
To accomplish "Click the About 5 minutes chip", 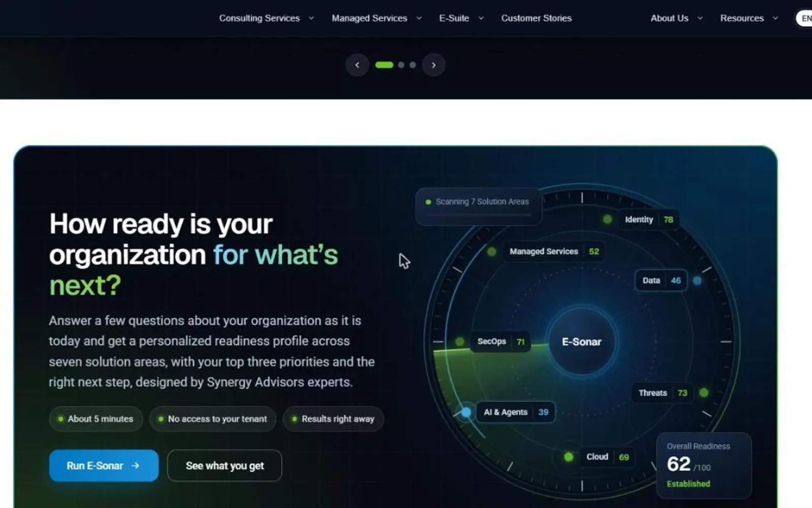I will click(x=96, y=419).
